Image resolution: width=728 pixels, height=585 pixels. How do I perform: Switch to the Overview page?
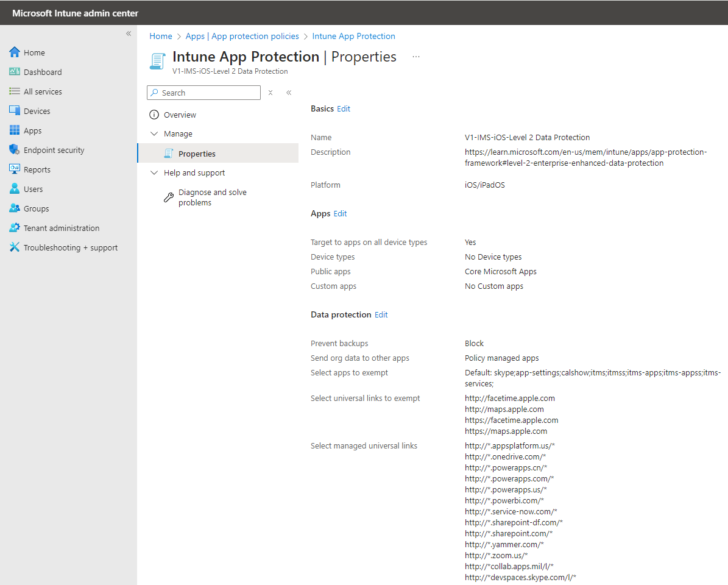point(181,115)
